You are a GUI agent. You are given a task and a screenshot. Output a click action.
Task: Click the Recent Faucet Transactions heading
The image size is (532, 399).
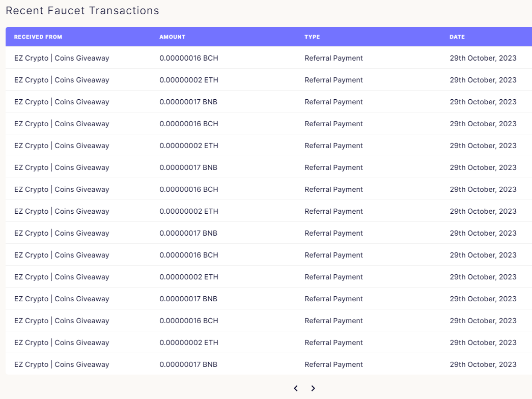point(82,11)
